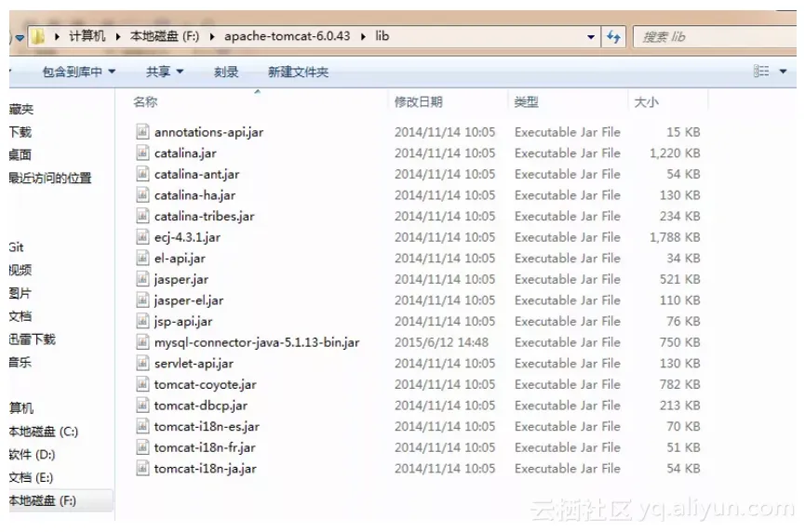Click the refresh button beside address bar
Image resolution: width=805 pixels, height=532 pixels.
[x=614, y=37]
